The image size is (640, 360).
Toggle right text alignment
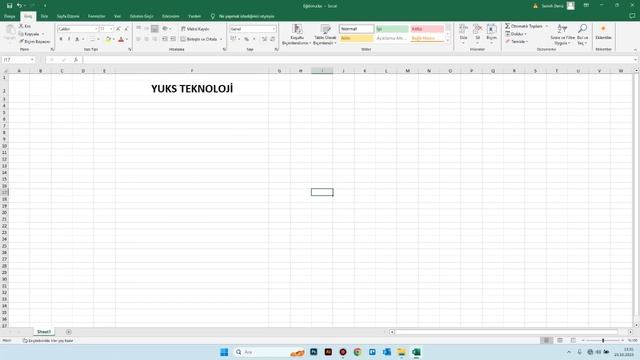click(x=155, y=39)
